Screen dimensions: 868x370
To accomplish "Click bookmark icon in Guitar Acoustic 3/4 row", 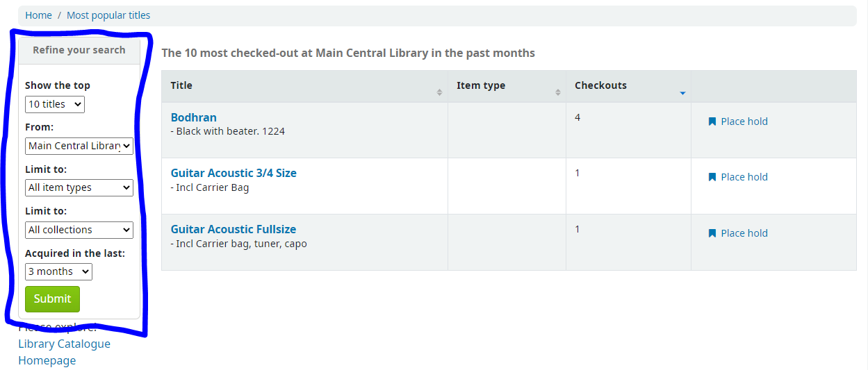I will click(712, 177).
